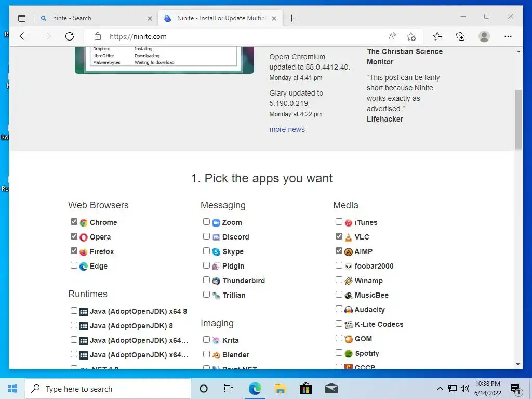Image resolution: width=532 pixels, height=399 pixels.
Task: Click the Thunderbird app icon
Action: [216, 281]
